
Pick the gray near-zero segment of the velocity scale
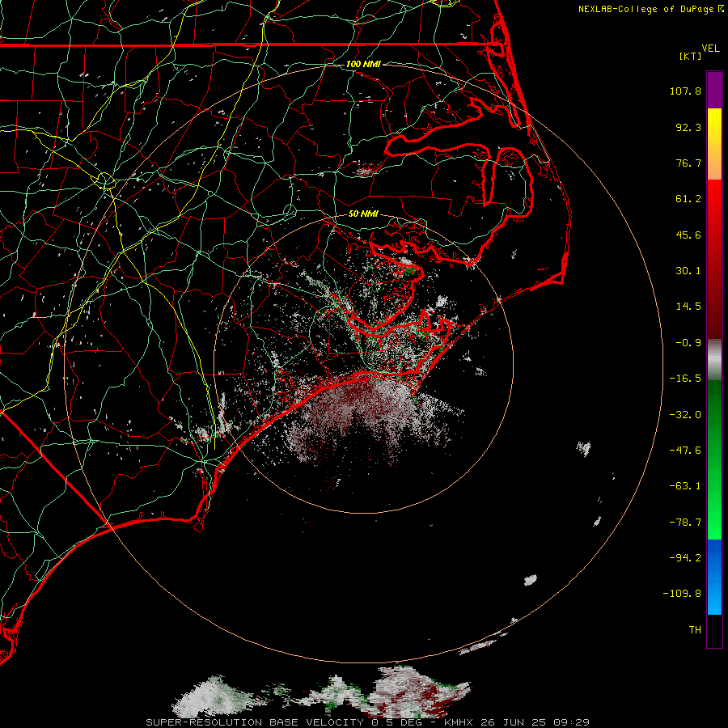(714, 360)
